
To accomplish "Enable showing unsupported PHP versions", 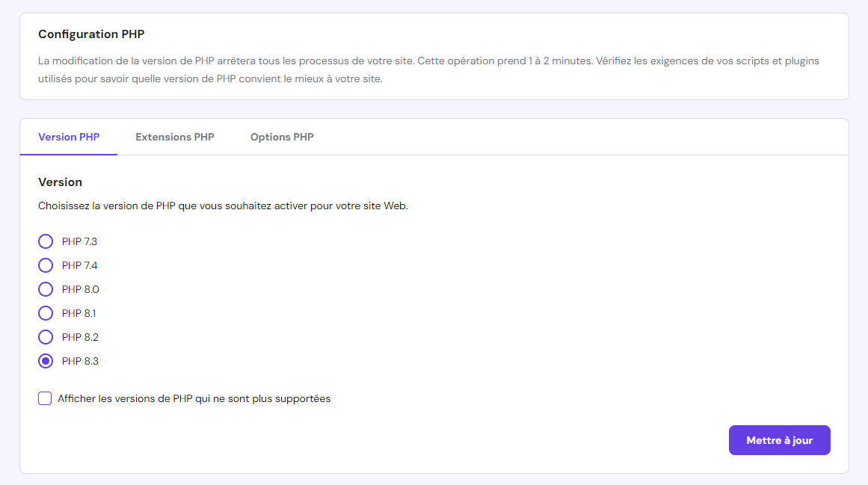I will [45, 398].
